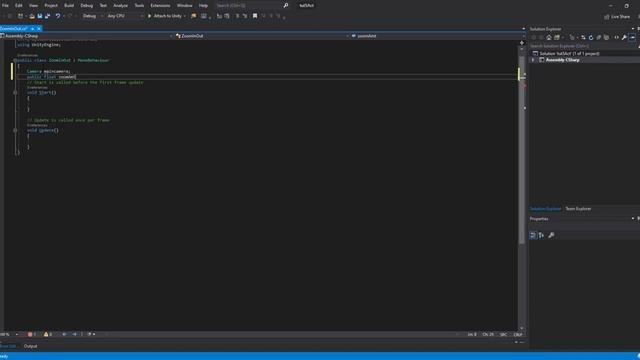Switch to the Team Explorer tab
640x360 pixels.
[578, 209]
